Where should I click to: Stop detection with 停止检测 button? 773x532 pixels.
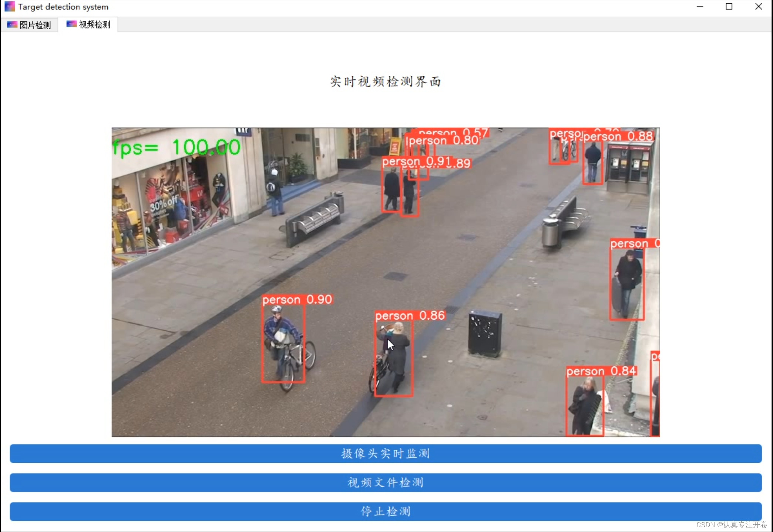point(386,511)
